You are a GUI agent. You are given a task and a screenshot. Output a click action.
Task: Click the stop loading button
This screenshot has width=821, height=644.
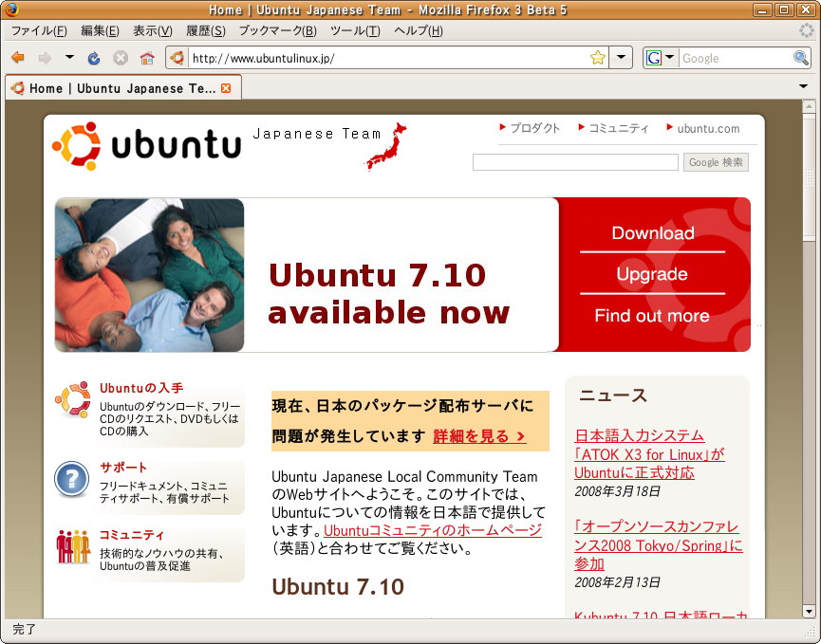point(121,58)
